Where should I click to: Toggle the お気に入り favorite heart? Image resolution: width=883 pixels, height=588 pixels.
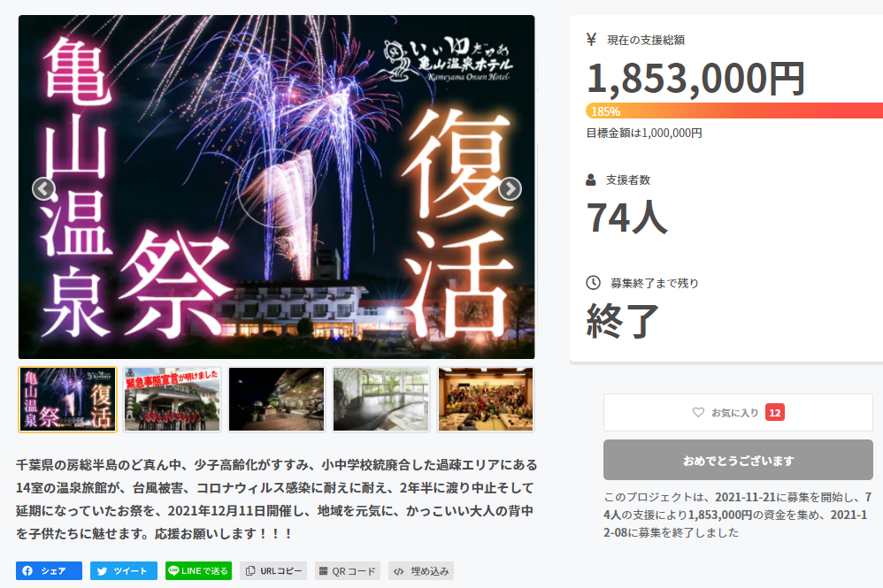point(738,412)
